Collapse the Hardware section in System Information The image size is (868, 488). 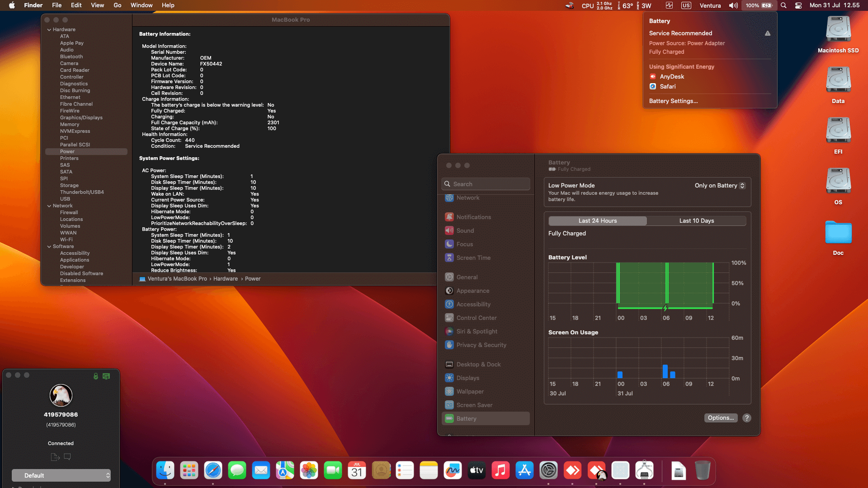pos(49,30)
